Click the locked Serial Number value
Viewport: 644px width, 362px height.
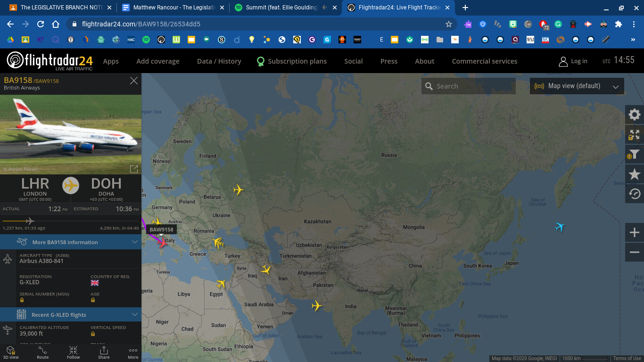22,300
